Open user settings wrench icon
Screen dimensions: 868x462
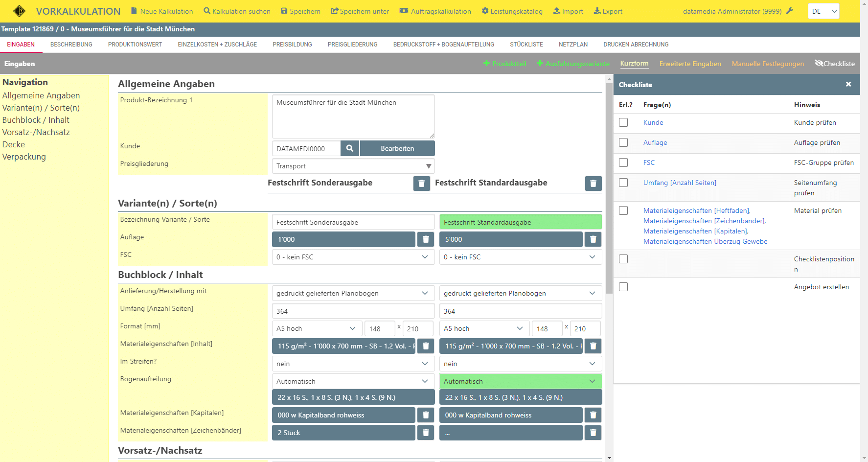[790, 11]
